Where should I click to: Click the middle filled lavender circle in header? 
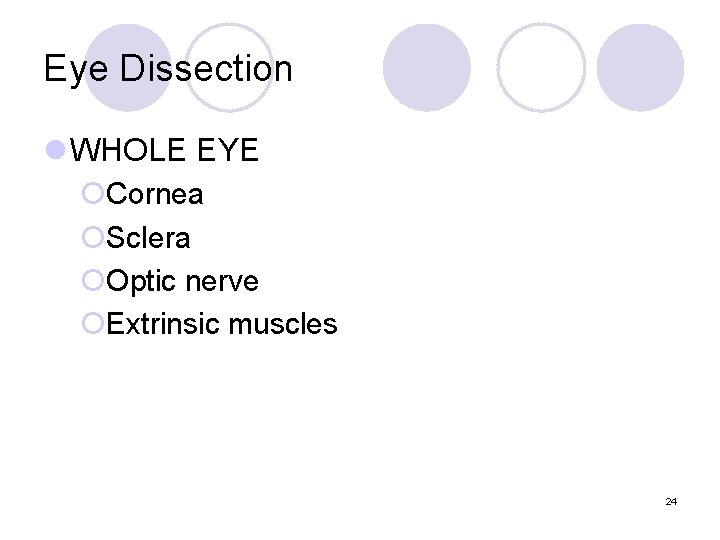427,68
